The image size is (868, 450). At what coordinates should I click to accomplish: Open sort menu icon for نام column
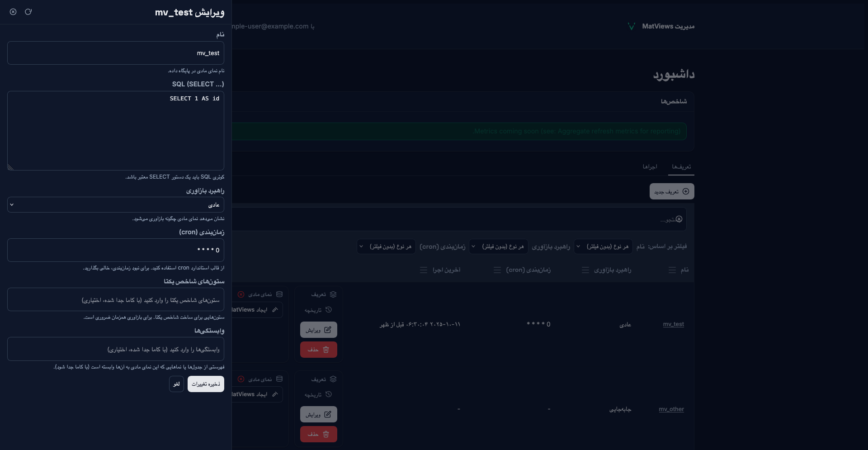click(x=672, y=270)
